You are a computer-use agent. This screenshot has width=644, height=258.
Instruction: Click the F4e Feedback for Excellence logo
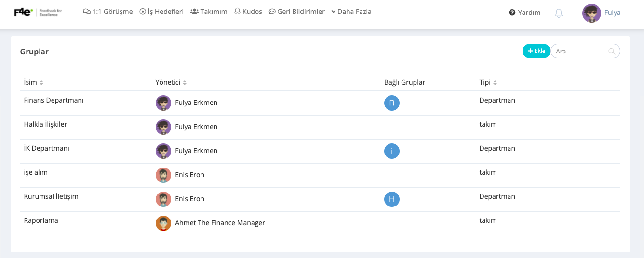pyautogui.click(x=39, y=13)
